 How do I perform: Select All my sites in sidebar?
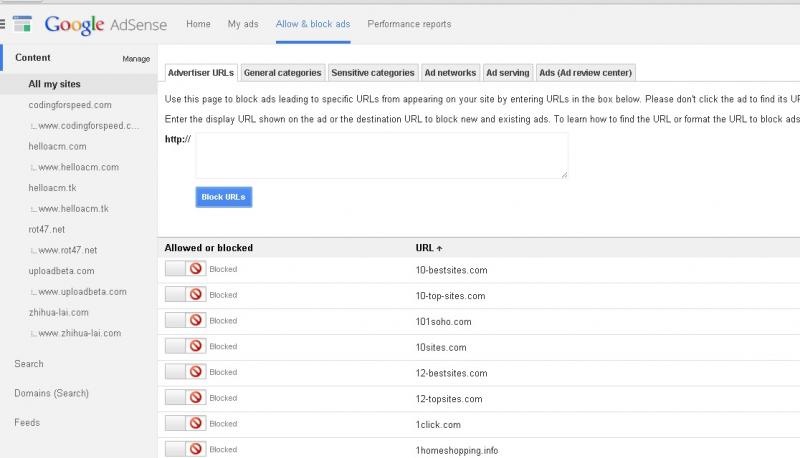pyautogui.click(x=54, y=84)
